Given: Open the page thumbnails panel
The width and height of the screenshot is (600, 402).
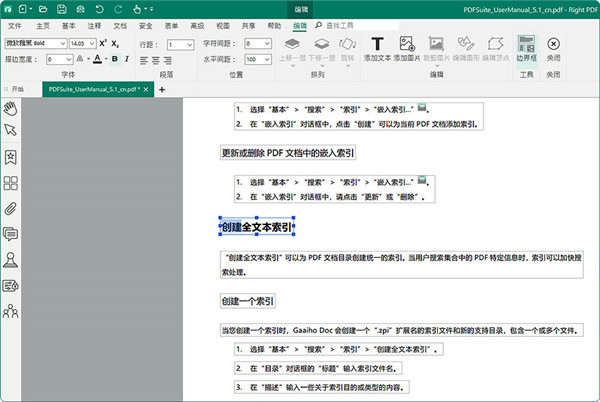Looking at the screenshot, I should [x=10, y=183].
